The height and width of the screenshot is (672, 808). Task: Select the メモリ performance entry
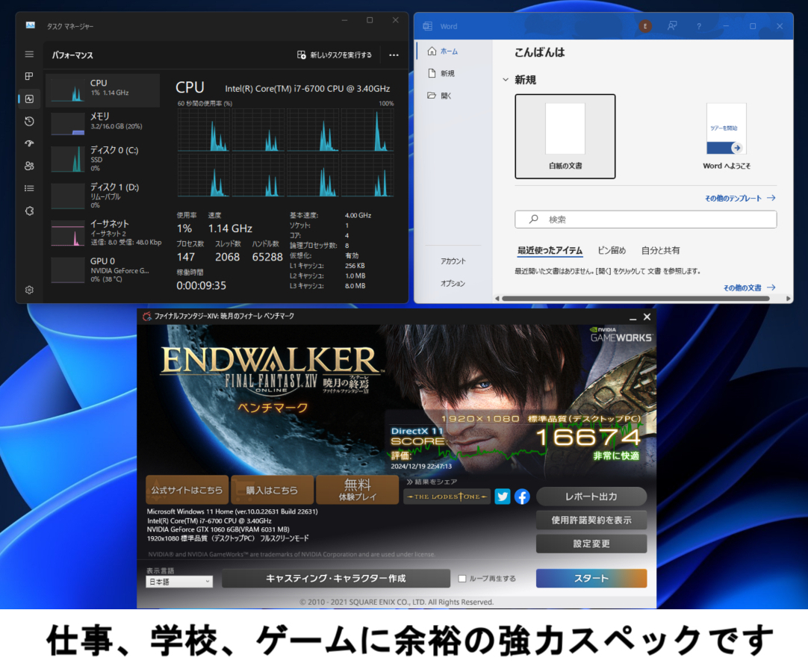tap(103, 124)
